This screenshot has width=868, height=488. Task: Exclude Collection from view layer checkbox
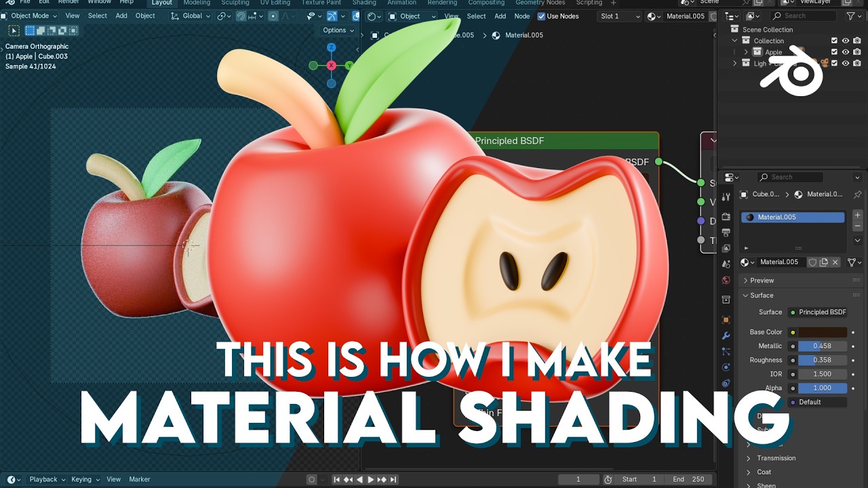pos(834,41)
